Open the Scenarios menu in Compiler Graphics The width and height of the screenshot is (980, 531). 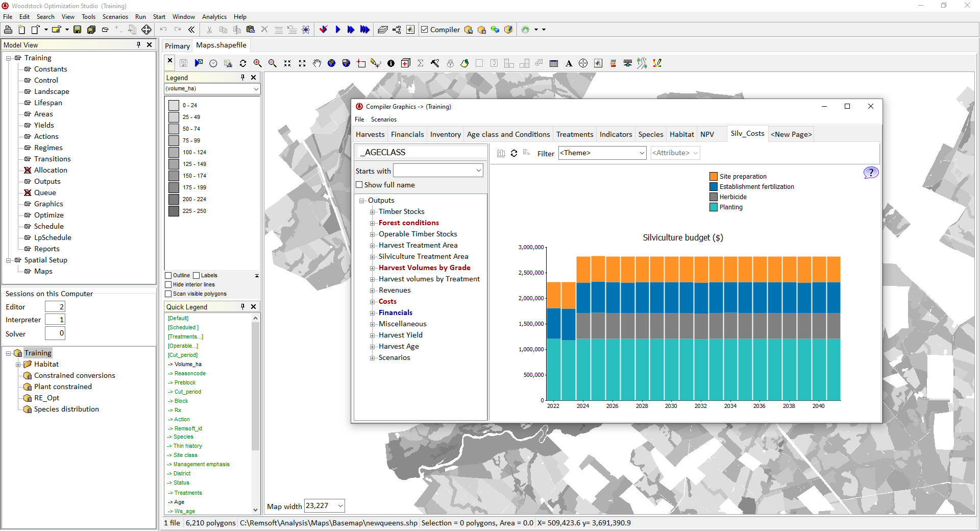[x=384, y=119]
